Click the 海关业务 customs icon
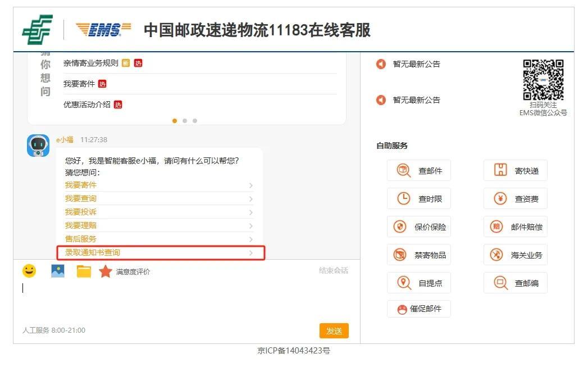This screenshot has width=588, height=367. [x=496, y=255]
